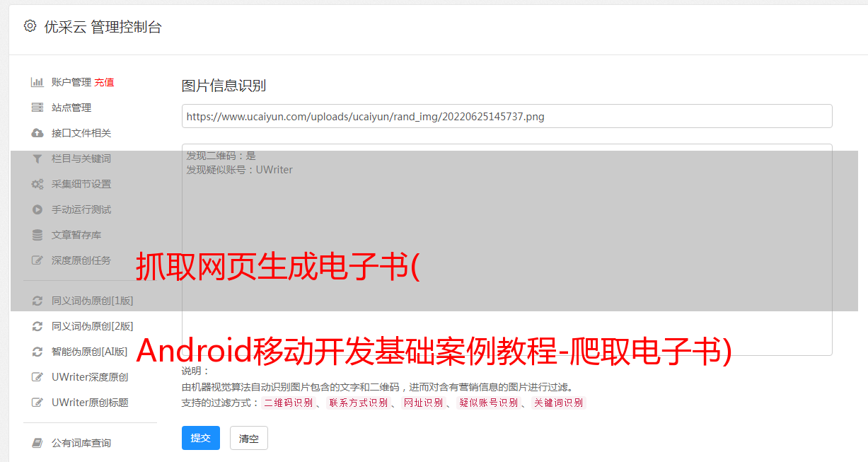The width and height of the screenshot is (868, 462).
Task: Click the 关键词识别 tag
Action: [558, 403]
